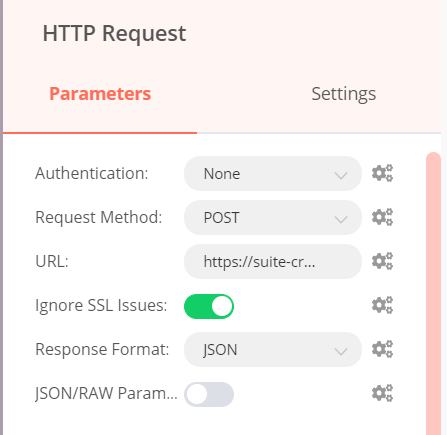447x435 pixels.
Task: Select the Parameters tab
Action: coord(100,94)
